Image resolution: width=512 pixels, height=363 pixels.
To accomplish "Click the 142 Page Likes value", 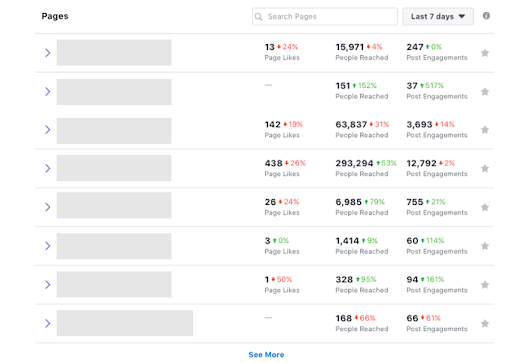I will (272, 124).
